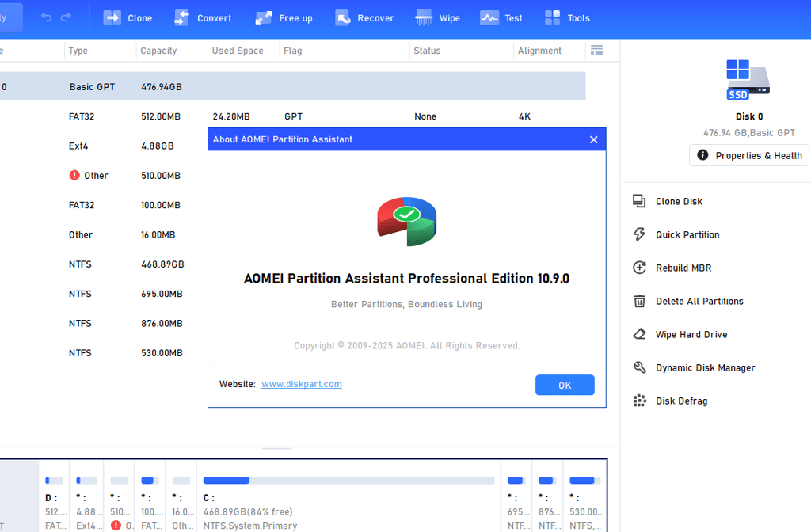Select Wipe Hard Drive

pyautogui.click(x=680, y=335)
